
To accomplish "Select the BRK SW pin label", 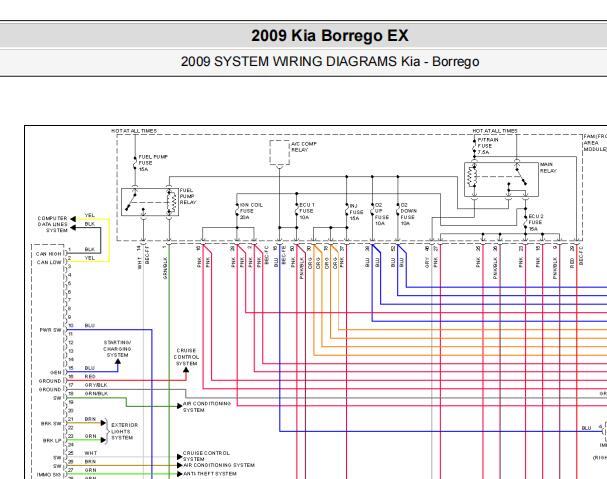I will (x=51, y=424).
